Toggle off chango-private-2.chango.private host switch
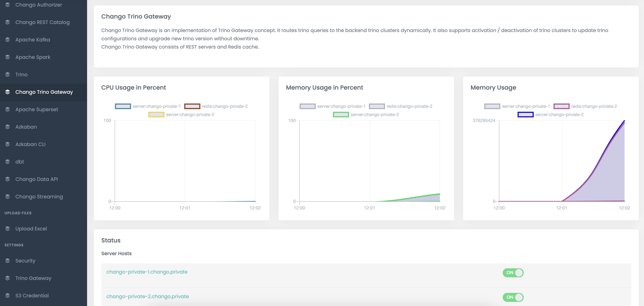Screen dimensions: 644x306 513,297
